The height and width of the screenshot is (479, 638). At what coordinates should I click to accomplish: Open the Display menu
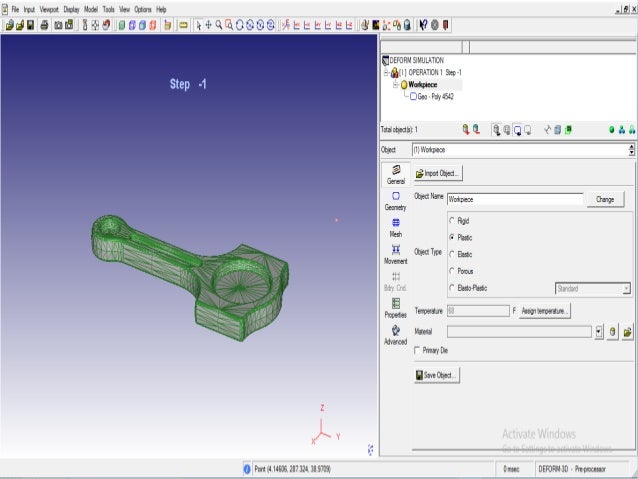pyautogui.click(x=71, y=9)
